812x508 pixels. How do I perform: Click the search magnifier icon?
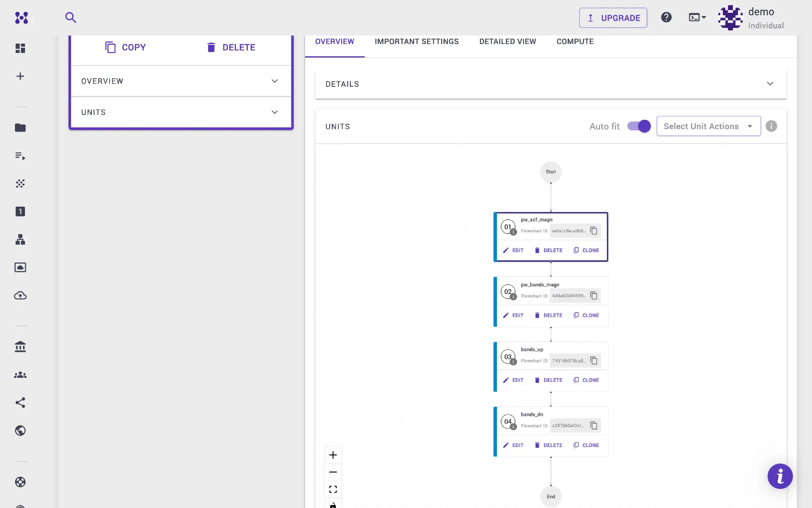click(71, 17)
